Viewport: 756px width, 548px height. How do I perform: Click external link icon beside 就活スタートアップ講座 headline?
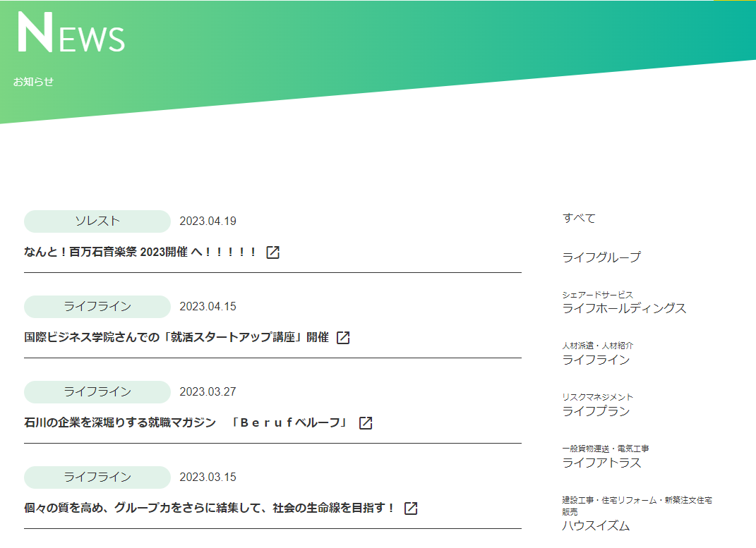[343, 338]
